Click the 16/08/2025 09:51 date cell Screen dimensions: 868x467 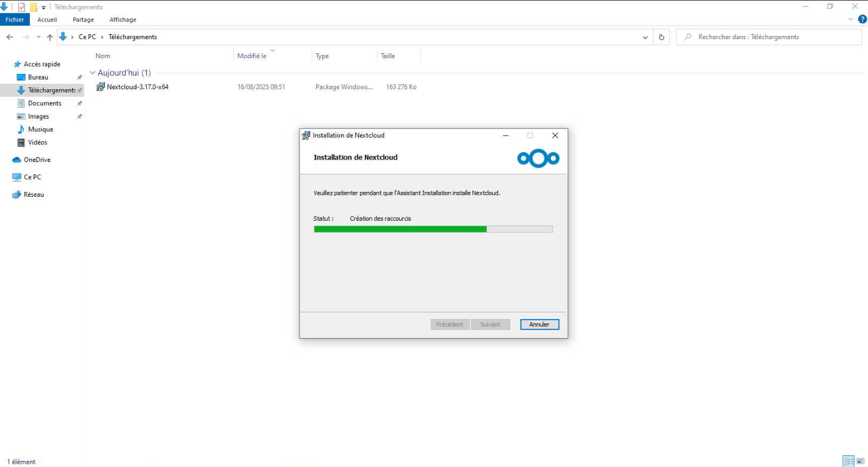click(261, 87)
